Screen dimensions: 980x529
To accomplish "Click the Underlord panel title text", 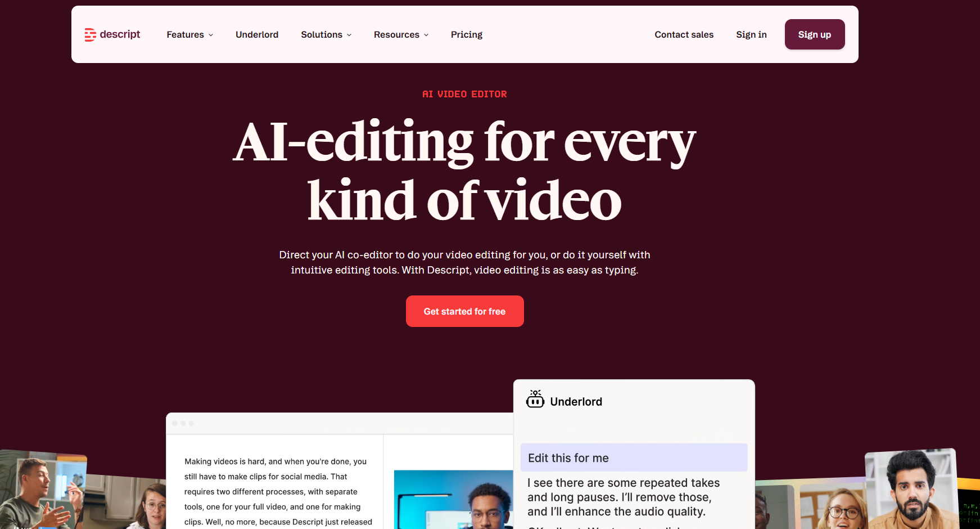I will coord(576,402).
